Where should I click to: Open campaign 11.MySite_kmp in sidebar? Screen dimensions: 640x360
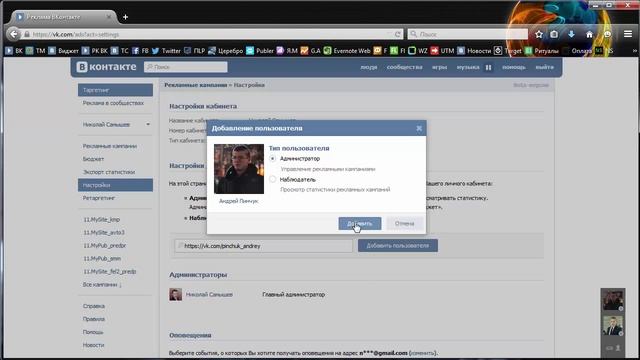click(101, 219)
